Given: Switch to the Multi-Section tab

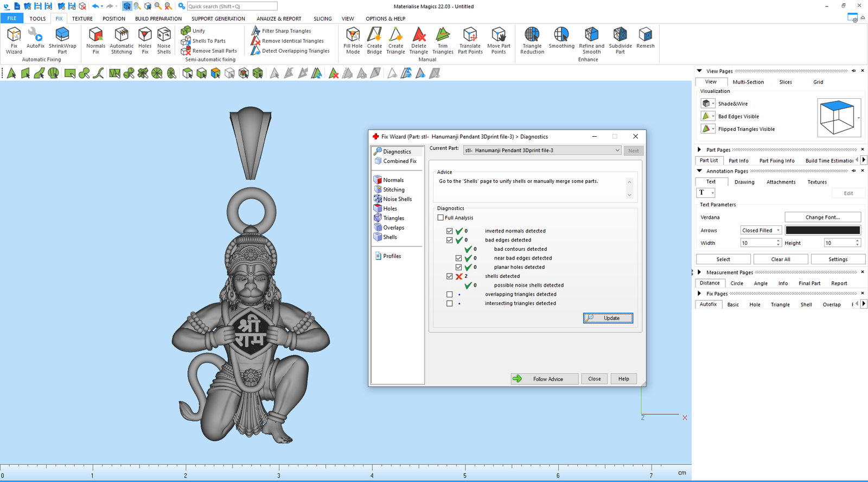Looking at the screenshot, I should (748, 82).
